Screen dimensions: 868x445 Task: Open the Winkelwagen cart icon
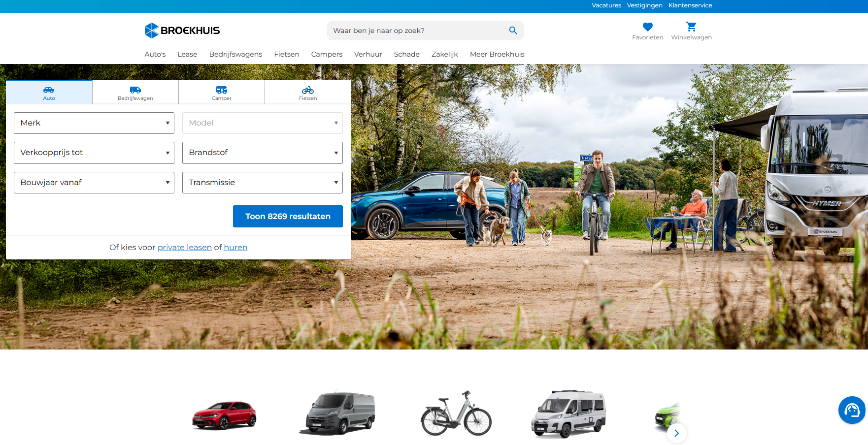coord(691,27)
